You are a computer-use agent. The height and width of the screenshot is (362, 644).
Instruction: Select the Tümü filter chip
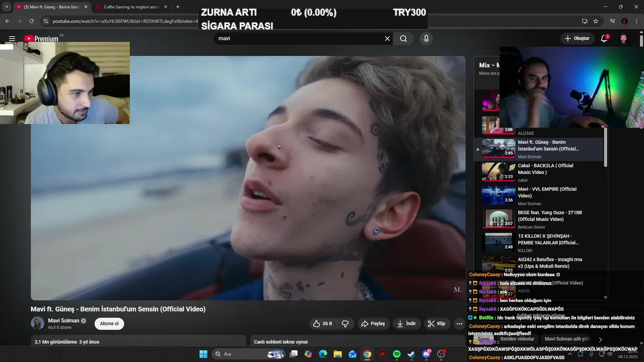point(484,339)
